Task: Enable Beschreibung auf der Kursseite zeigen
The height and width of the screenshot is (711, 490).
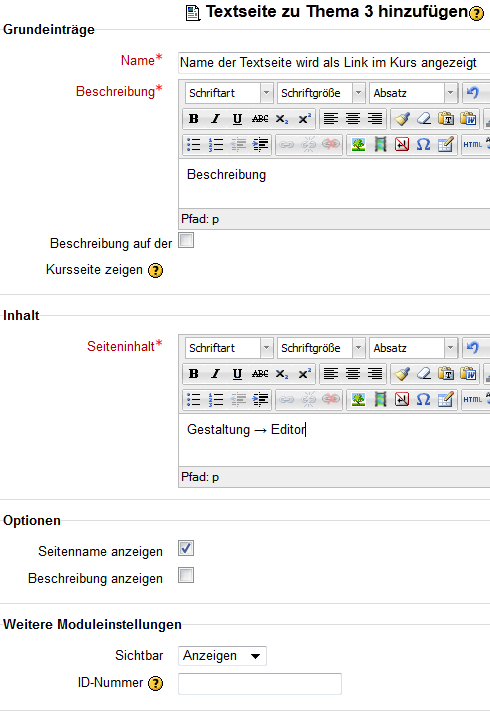Action: click(x=186, y=240)
